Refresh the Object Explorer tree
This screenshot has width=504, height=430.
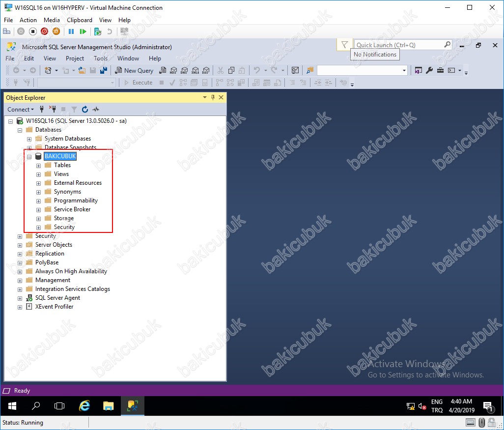(x=85, y=110)
